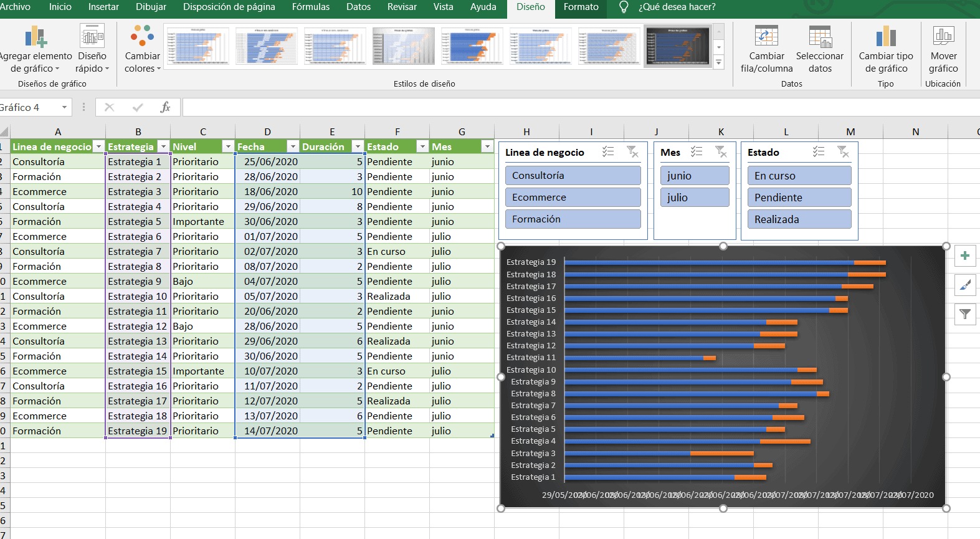
Task: Open the Nivel column filter dropdown
Action: coord(228,146)
